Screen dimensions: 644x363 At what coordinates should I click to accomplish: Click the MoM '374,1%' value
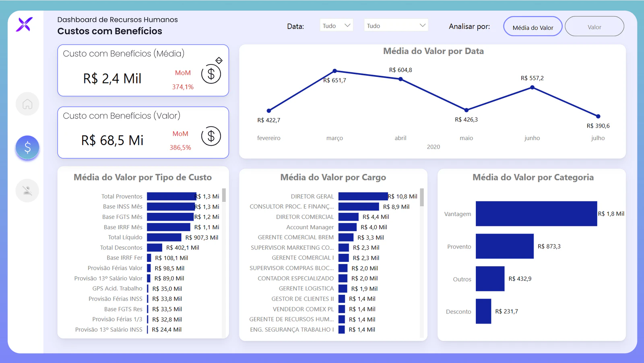click(183, 87)
